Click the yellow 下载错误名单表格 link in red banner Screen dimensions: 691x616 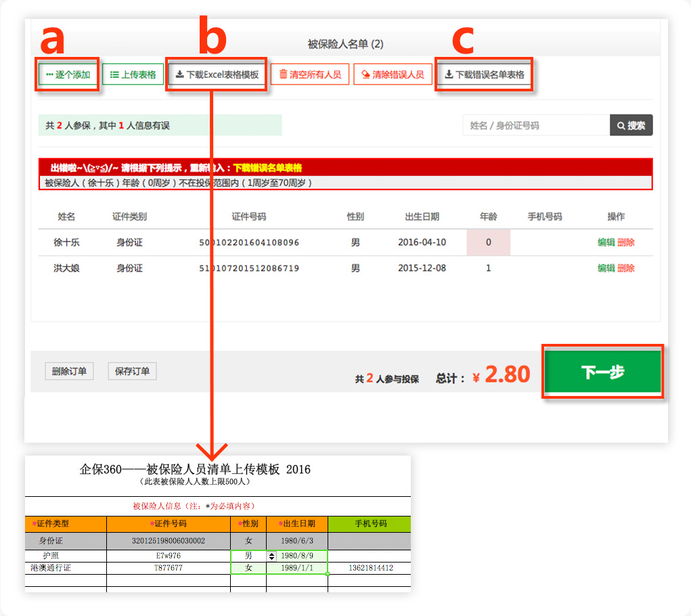pos(267,168)
